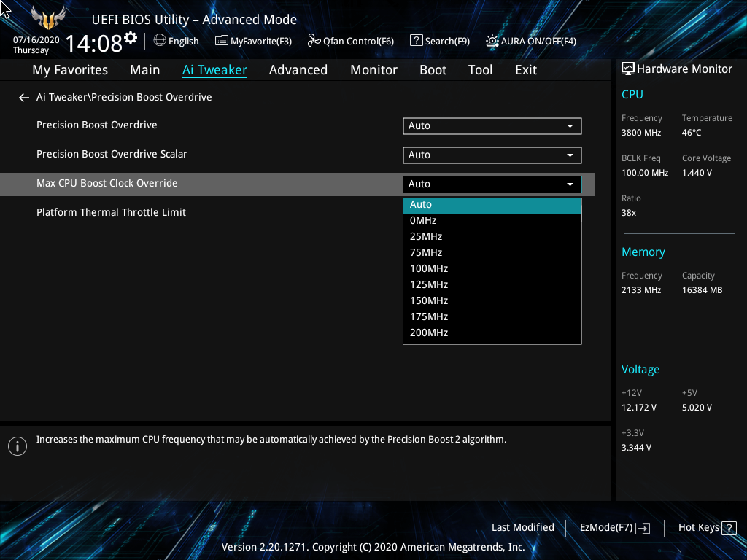Click the Hot Keys question mark icon
Viewport: 747px width, 560px height.
[729, 528]
